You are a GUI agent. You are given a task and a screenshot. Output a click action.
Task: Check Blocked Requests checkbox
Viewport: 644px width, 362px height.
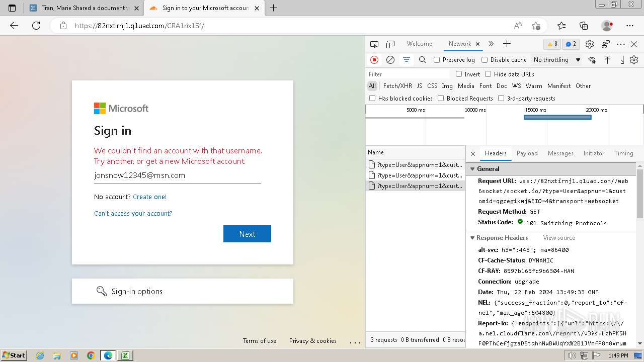click(441, 98)
